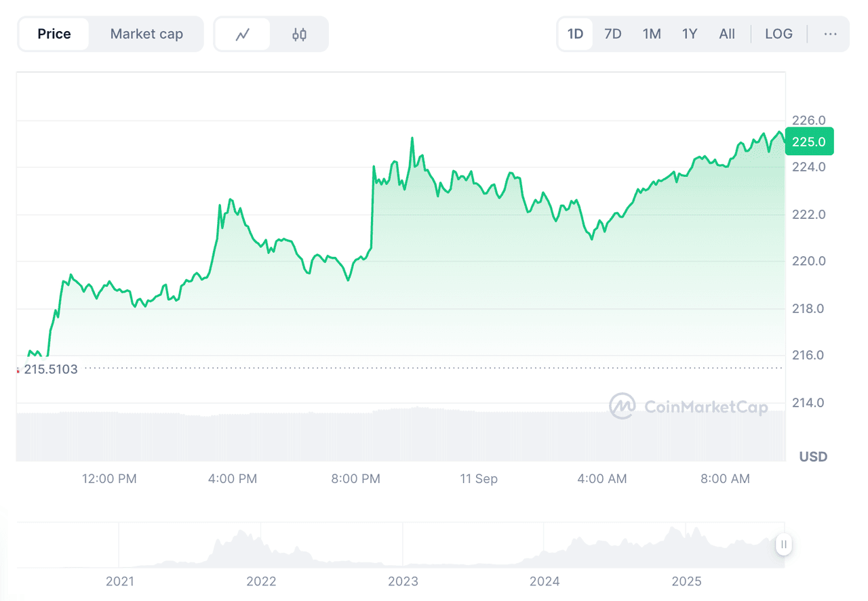View the All time range
This screenshot has height=601, width=868.
[x=727, y=34]
